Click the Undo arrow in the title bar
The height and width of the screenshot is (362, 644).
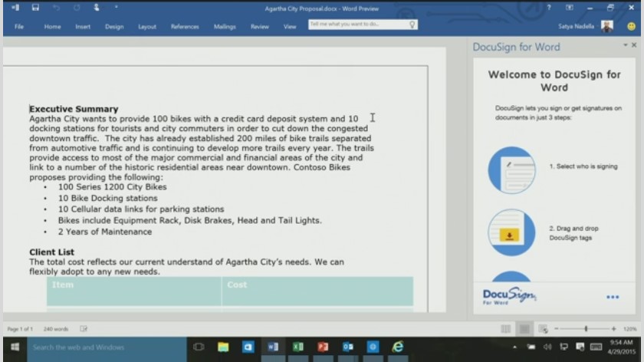(x=56, y=8)
